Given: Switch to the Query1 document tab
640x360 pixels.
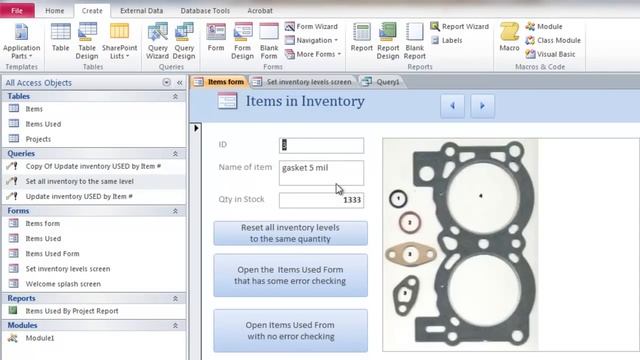Looking at the screenshot, I should click(x=382, y=82).
